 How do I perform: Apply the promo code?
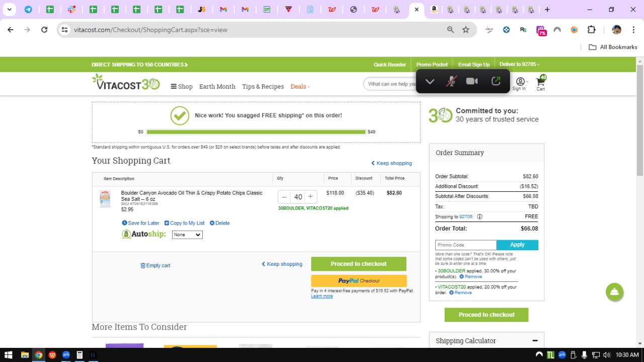point(517,245)
